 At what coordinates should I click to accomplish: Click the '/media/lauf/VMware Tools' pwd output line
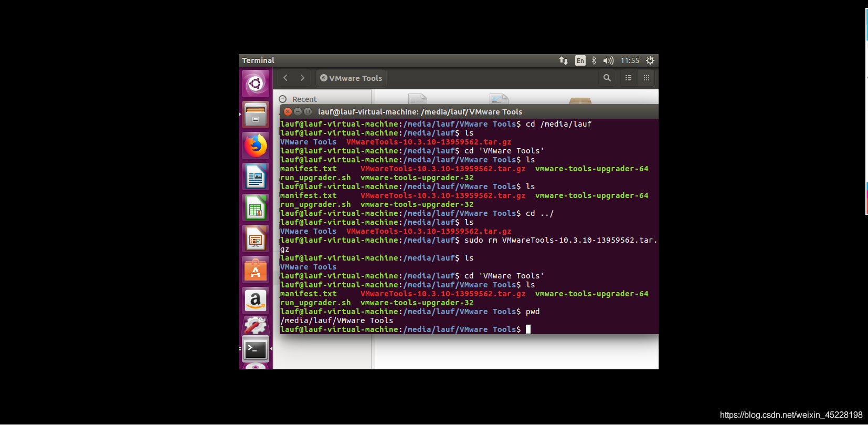click(336, 320)
